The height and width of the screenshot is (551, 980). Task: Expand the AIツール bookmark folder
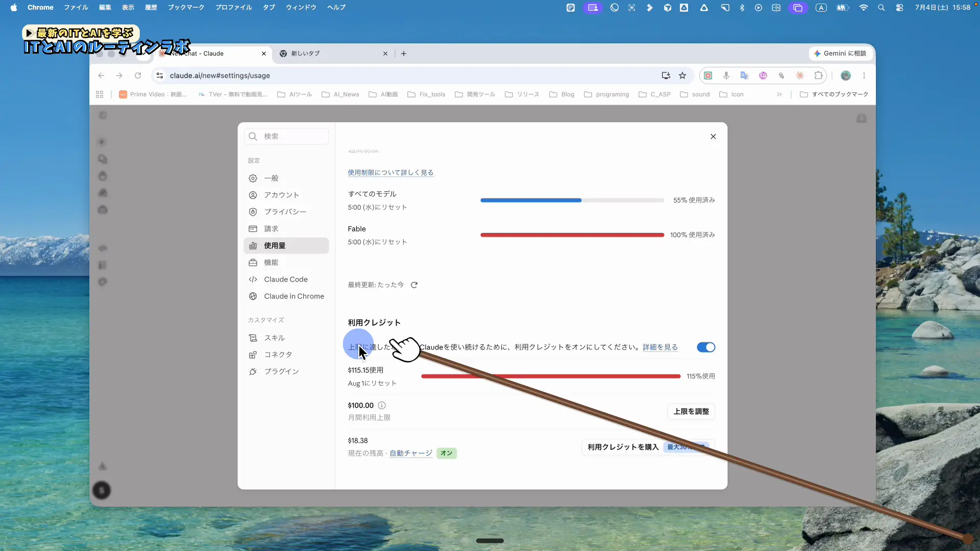pos(295,94)
